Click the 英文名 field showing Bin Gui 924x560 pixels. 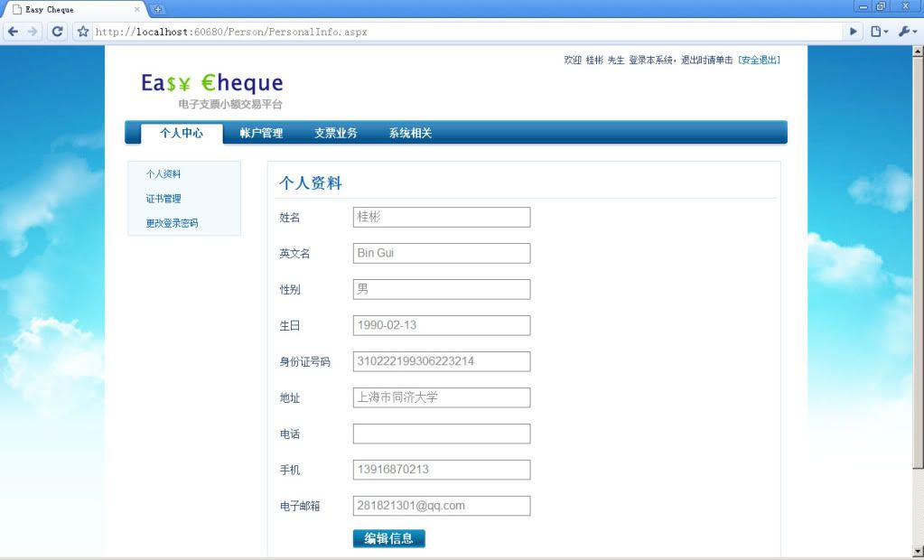(x=442, y=254)
